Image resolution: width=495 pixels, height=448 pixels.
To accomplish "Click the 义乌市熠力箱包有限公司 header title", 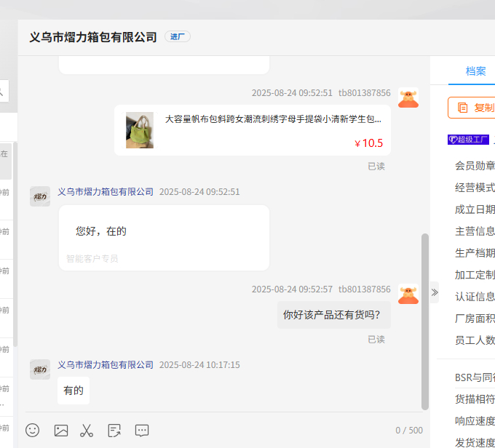I will (x=93, y=37).
